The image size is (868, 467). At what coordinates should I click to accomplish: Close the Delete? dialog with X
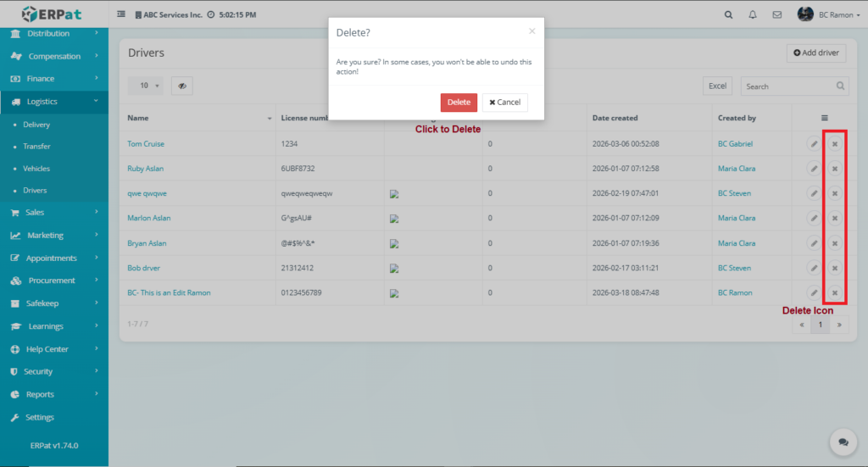pos(532,31)
